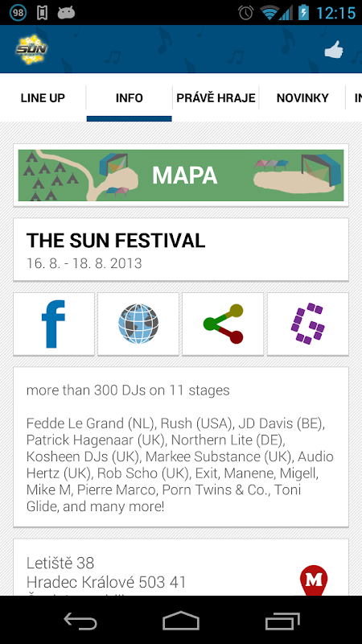Open the recent apps button
The image size is (362, 644).
282,620
